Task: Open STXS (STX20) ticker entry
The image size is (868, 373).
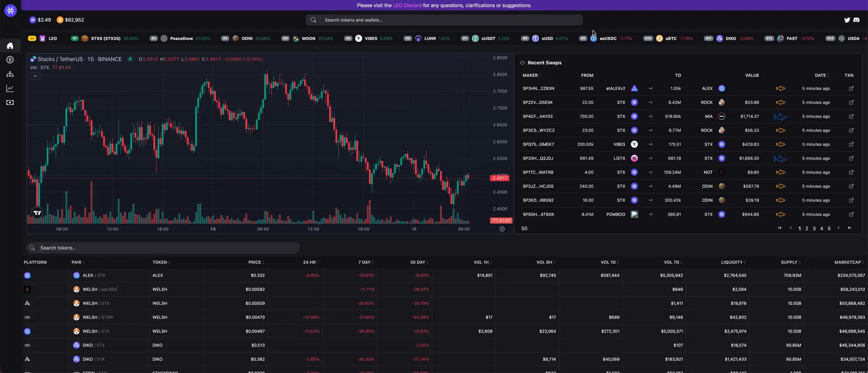Action: tap(105, 38)
